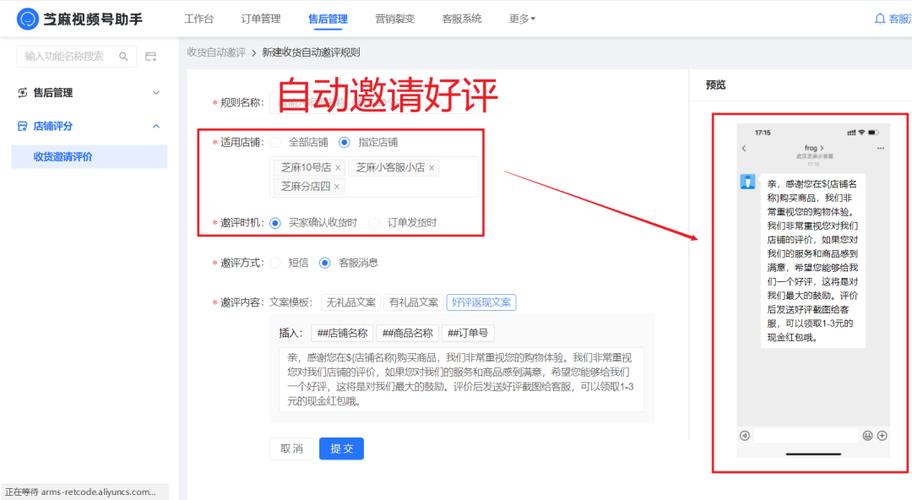
Task: Choose the 无礼品文案 template
Action: pos(351,302)
